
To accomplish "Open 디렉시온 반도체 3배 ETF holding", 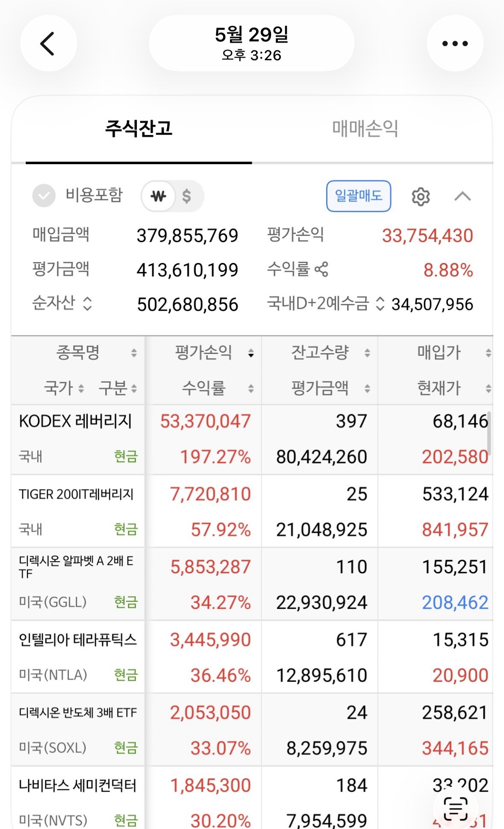I will (x=78, y=713).
